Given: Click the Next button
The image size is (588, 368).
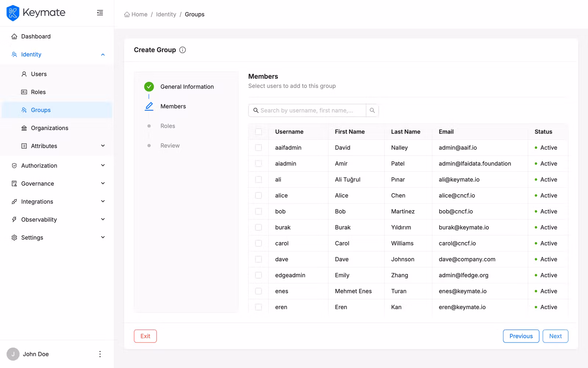Looking at the screenshot, I should coord(555,336).
